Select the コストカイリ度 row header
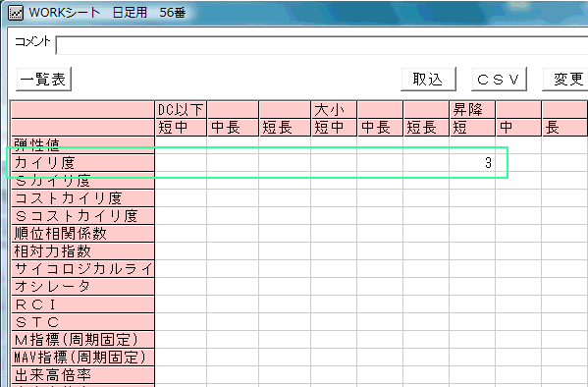Image resolution: width=588 pixels, height=387 pixels. tap(82, 198)
